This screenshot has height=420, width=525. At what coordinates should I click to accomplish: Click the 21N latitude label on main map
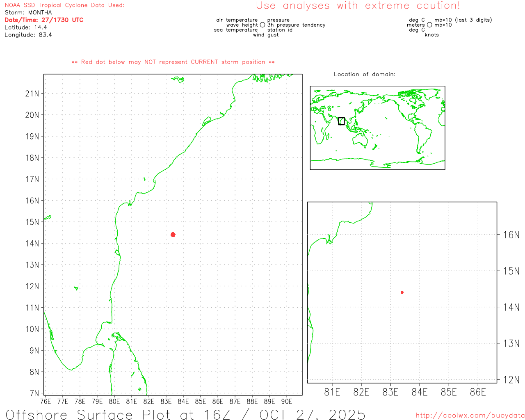pyautogui.click(x=32, y=94)
